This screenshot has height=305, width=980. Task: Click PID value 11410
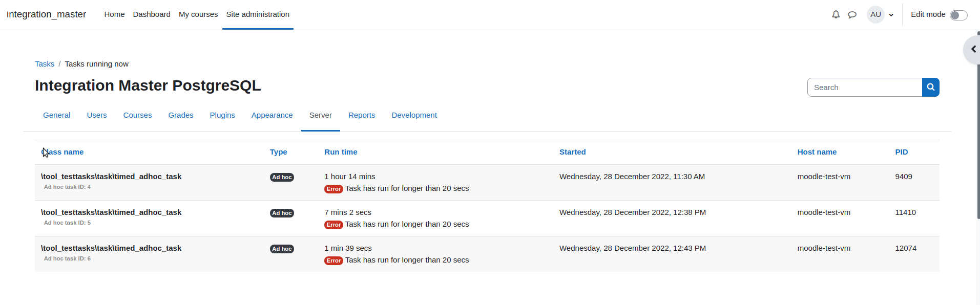point(906,212)
